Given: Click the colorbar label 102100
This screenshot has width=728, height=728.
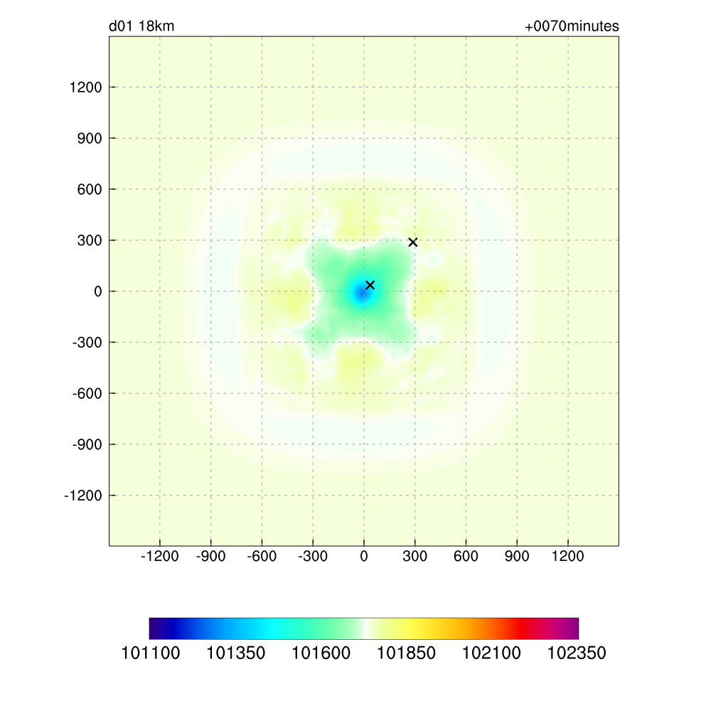Looking at the screenshot, I should point(491,653).
